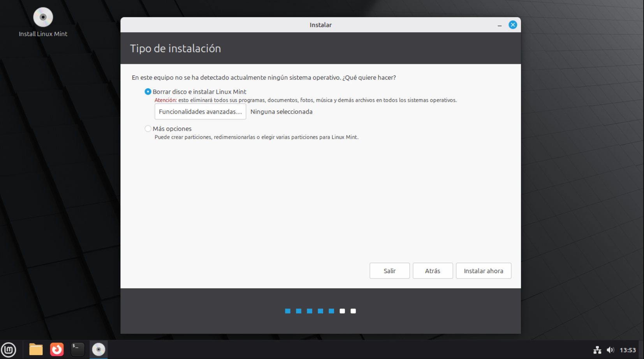
Task: Click the clock showing 13:53
Action: click(x=628, y=350)
